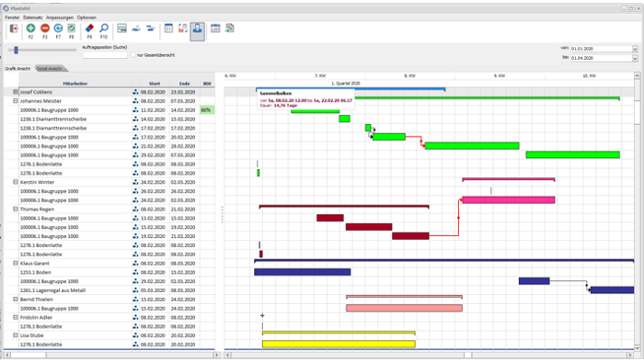644x362 pixels.
Task: Open the Anpassungen menu
Action: click(60, 17)
